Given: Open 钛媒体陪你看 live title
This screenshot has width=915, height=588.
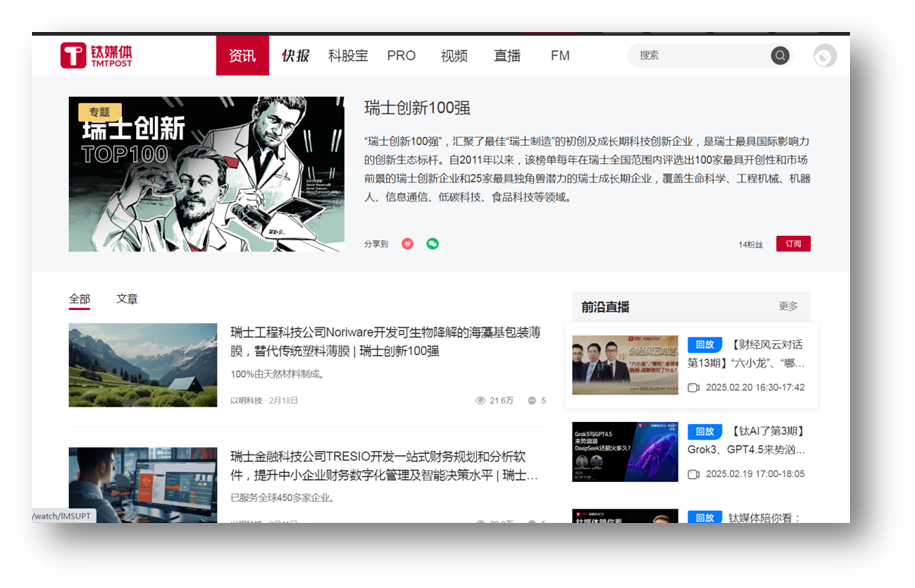Looking at the screenshot, I should point(764,517).
